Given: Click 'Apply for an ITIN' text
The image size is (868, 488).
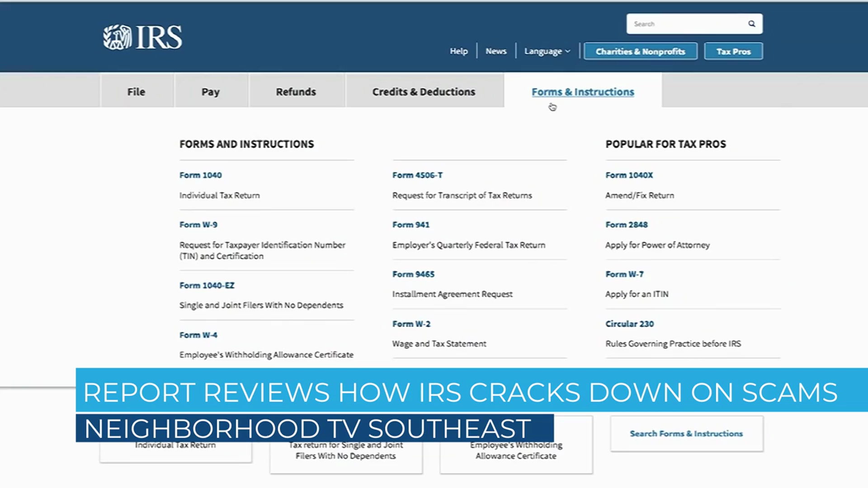Looking at the screenshot, I should point(637,295).
